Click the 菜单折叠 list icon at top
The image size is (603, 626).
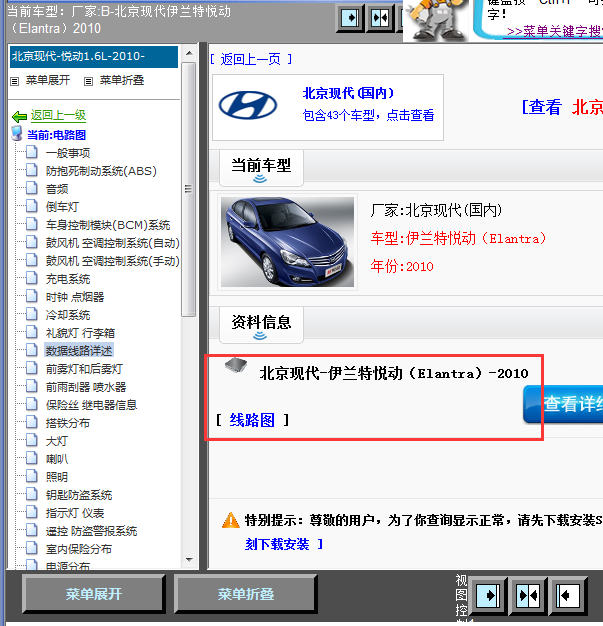[x=88, y=81]
